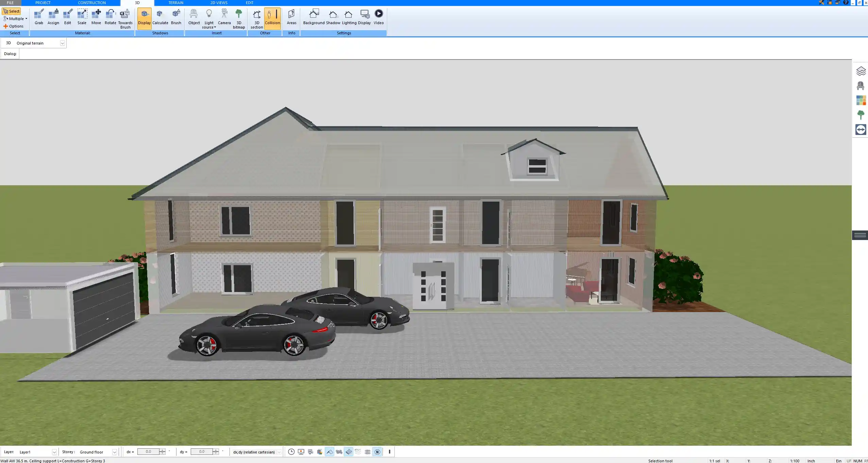The width and height of the screenshot is (868, 463).
Task: Open the Light source tool
Action: pos(208,17)
